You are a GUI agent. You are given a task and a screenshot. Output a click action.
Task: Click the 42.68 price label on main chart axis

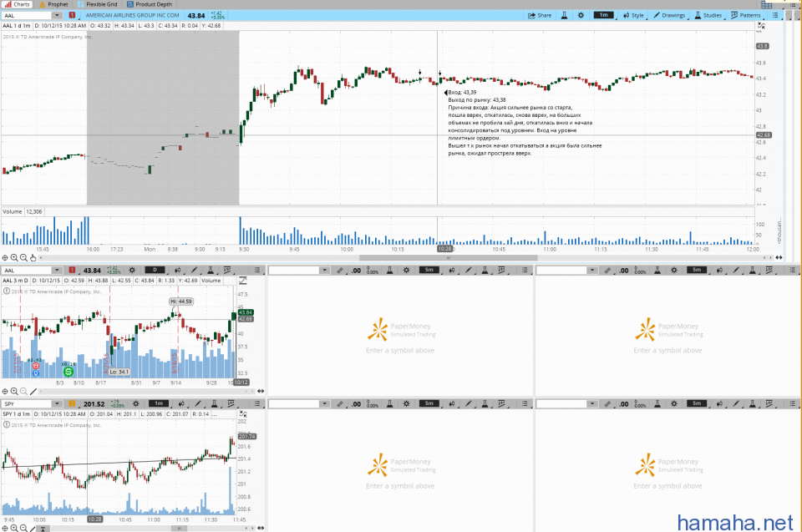[x=764, y=135]
